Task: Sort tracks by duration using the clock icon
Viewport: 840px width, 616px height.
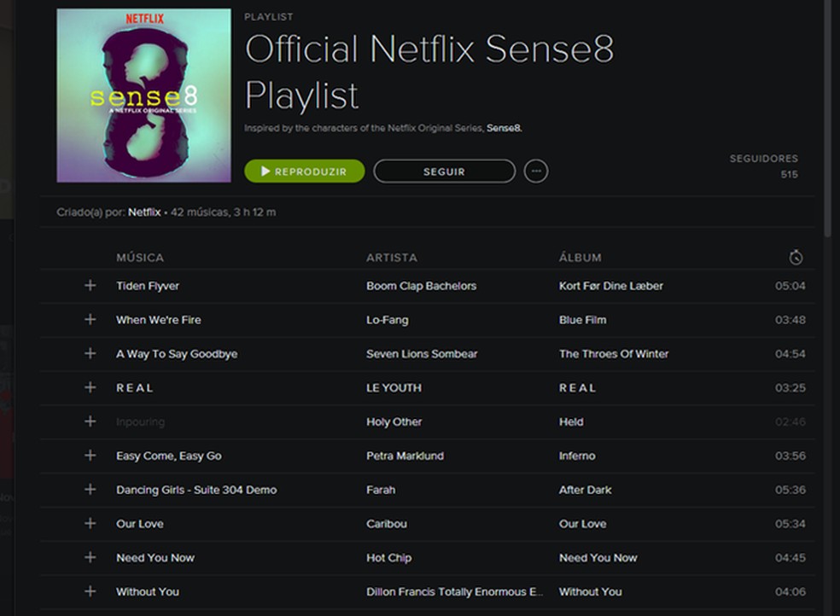Action: (x=796, y=256)
